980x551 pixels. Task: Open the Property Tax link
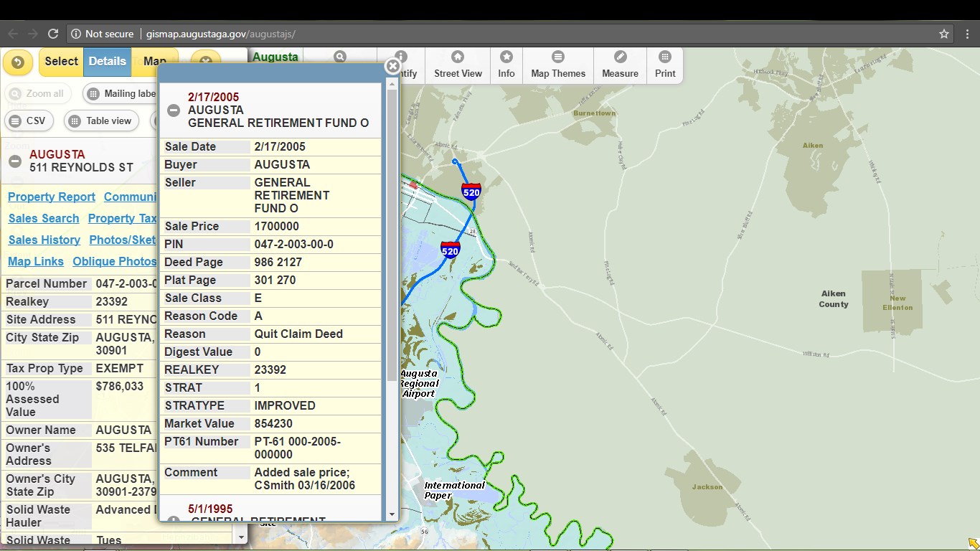[122, 218]
